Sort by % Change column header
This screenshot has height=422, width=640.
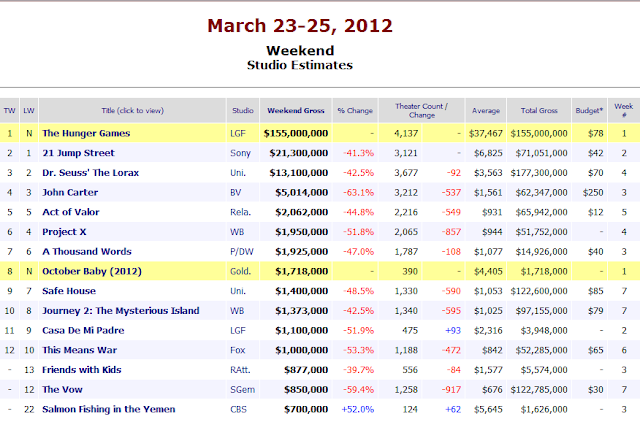[355, 111]
